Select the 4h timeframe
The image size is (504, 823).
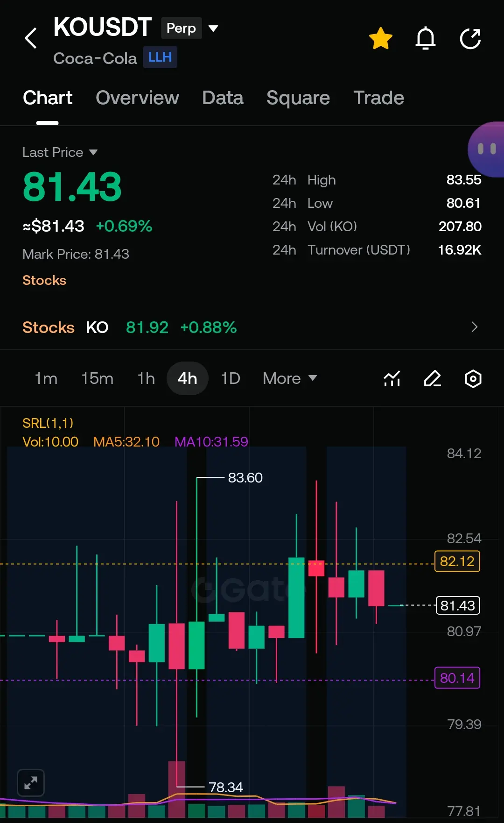[x=188, y=378]
